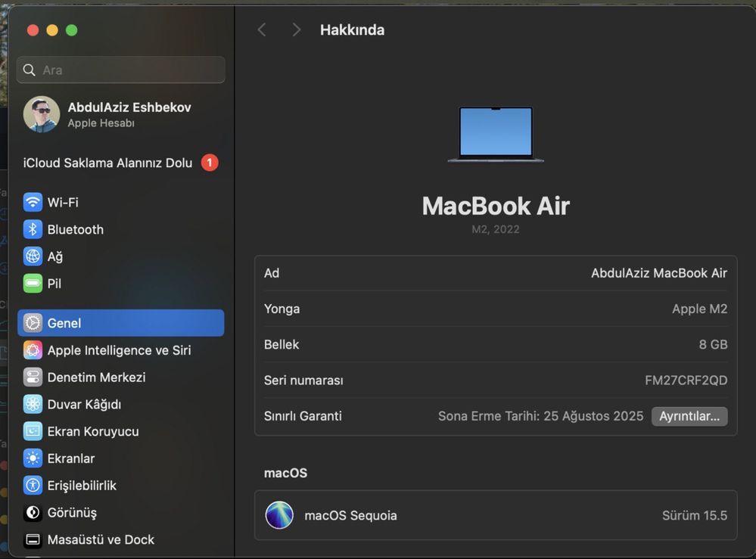Close the settings window red button
This screenshot has width=756, height=559.
pyautogui.click(x=33, y=30)
